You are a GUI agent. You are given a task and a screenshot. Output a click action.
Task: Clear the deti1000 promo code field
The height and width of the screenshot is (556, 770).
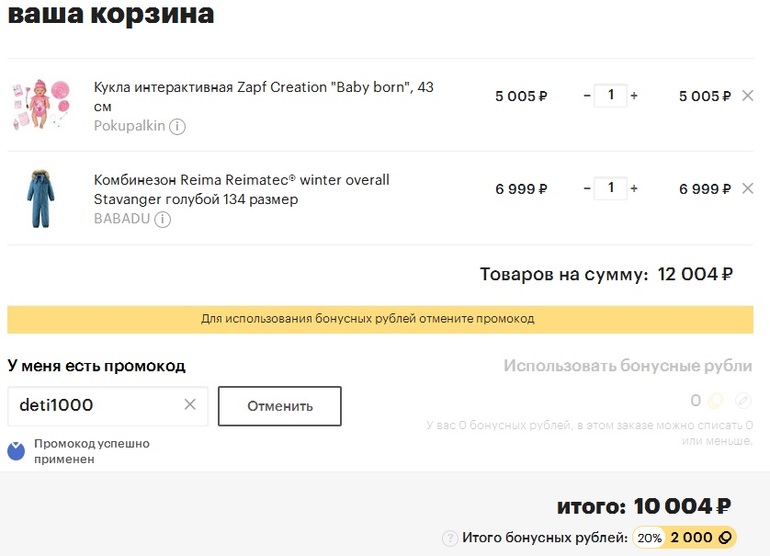click(190, 405)
